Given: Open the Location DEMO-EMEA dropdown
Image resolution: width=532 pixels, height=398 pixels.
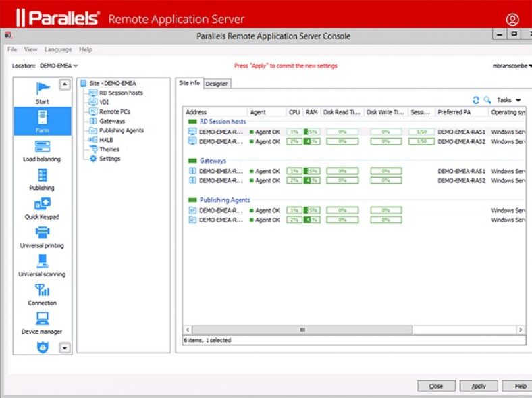Looking at the screenshot, I should click(59, 66).
